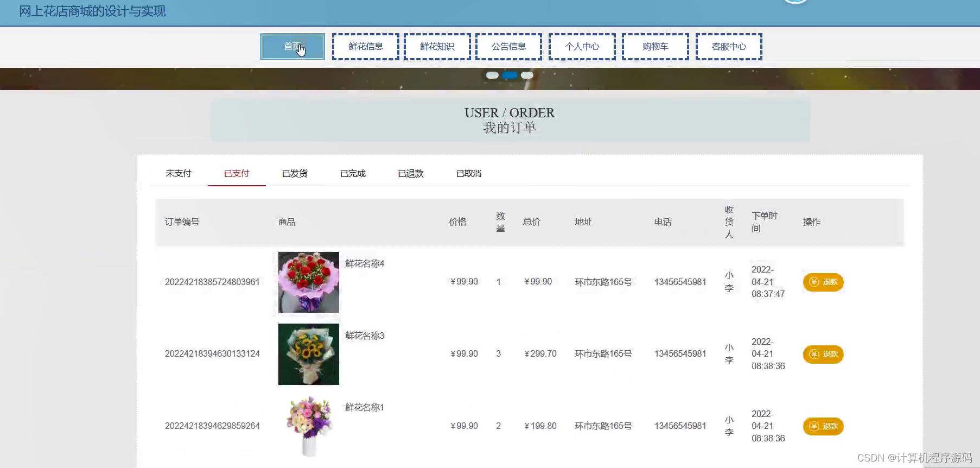
Task: Open the sunflower bouquet thumbnail 鲜花名称3
Action: click(x=309, y=355)
